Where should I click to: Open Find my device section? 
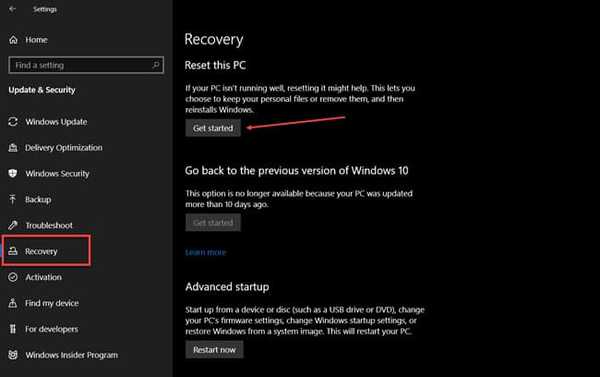point(52,303)
